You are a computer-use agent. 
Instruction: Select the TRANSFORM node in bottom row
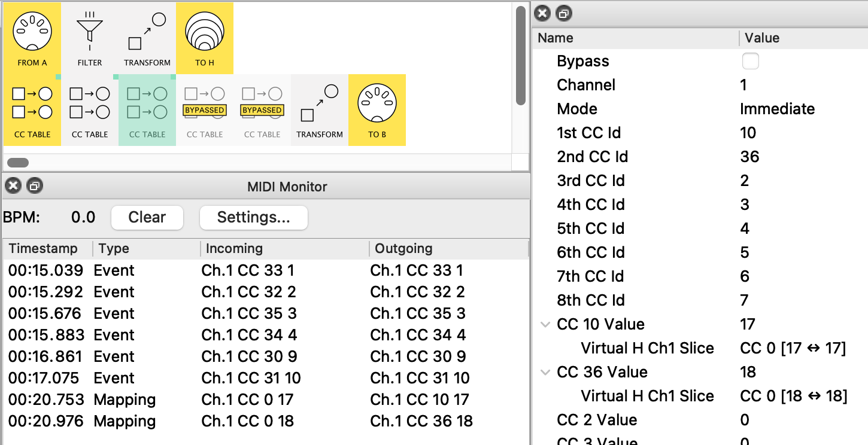pos(320,110)
